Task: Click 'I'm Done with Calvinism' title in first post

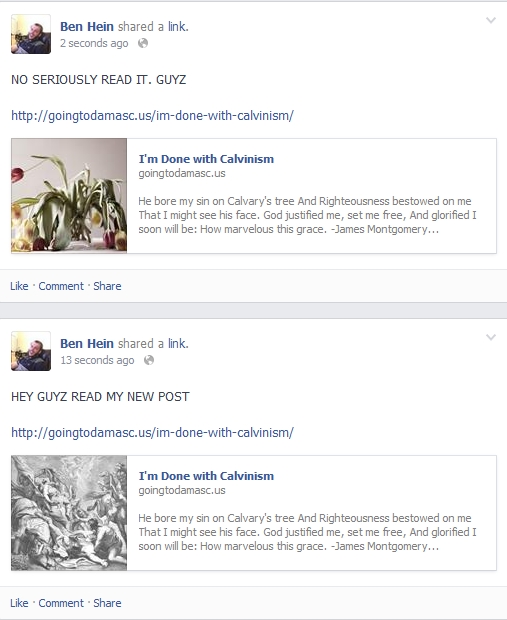Action: click(206, 159)
